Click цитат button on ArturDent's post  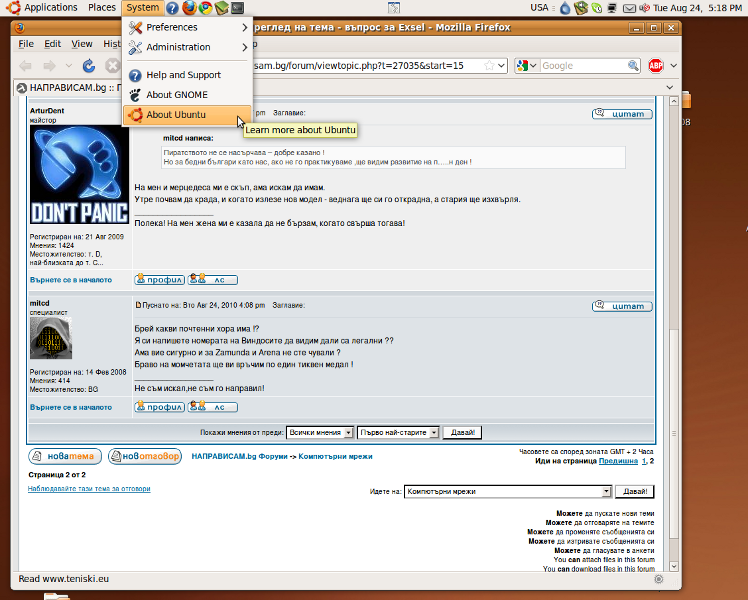point(622,114)
